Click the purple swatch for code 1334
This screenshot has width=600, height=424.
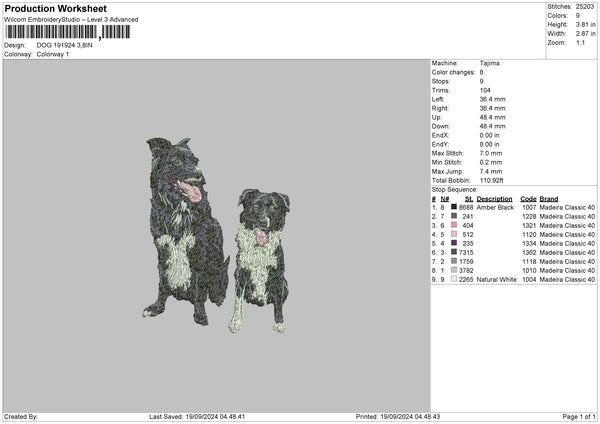click(x=454, y=243)
